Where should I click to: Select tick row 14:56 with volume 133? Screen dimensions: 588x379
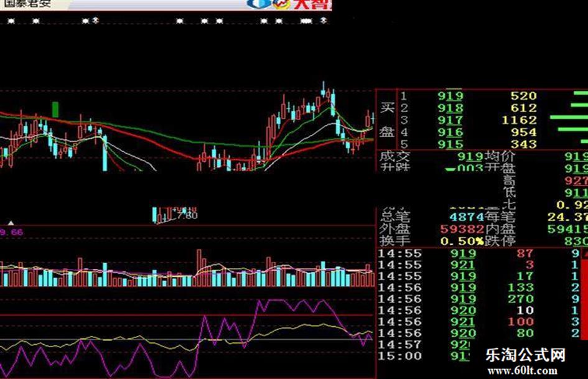(478, 288)
